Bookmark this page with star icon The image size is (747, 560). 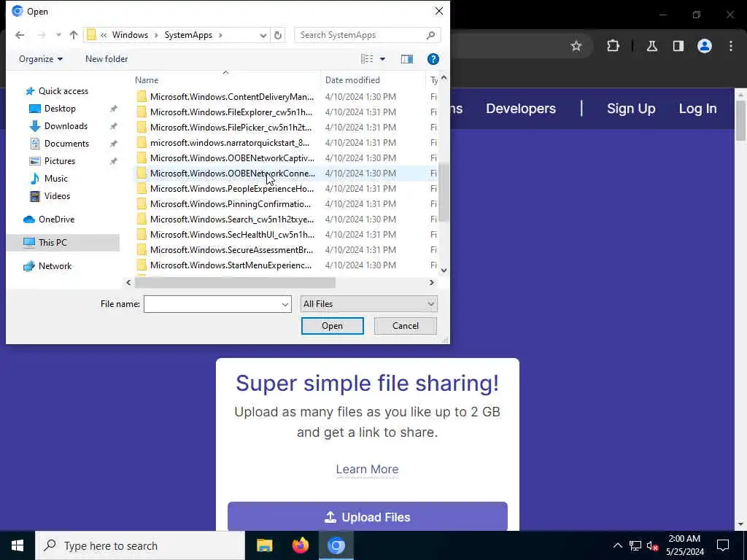point(576,46)
